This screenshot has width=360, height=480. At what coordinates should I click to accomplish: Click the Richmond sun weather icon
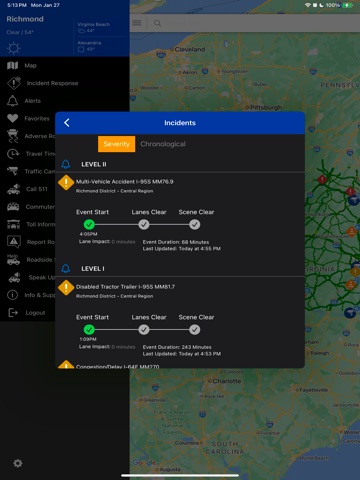pos(14,48)
